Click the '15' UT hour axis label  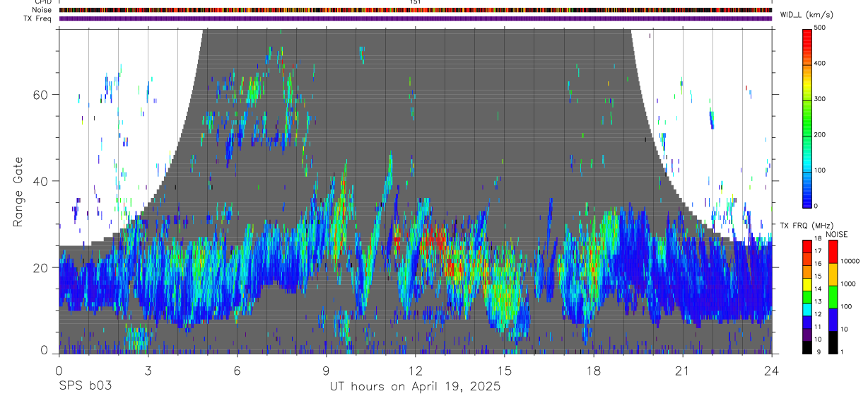click(505, 370)
